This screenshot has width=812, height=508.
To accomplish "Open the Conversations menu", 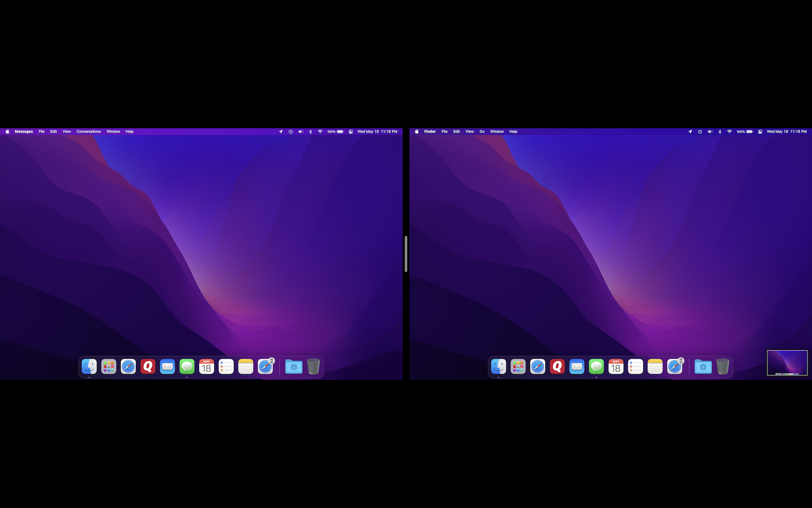I will coord(89,132).
